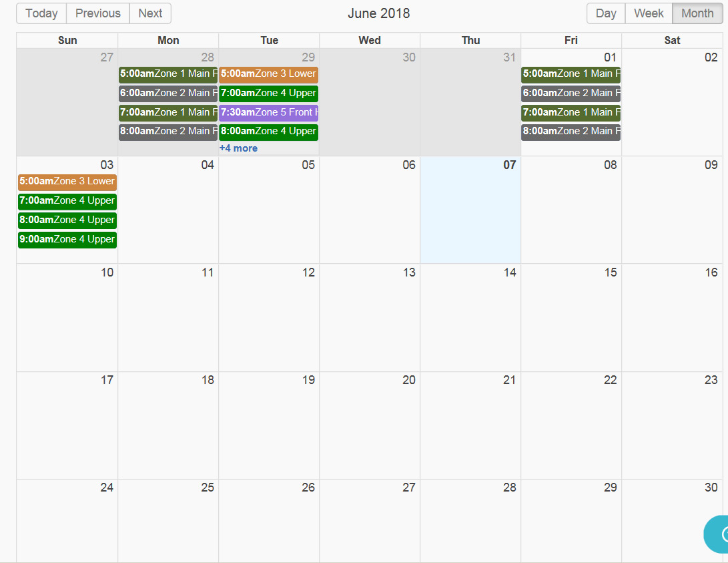Open 8:00am Zone 2 Main event on Fri 01
Image resolution: width=728 pixels, height=563 pixels.
click(571, 132)
